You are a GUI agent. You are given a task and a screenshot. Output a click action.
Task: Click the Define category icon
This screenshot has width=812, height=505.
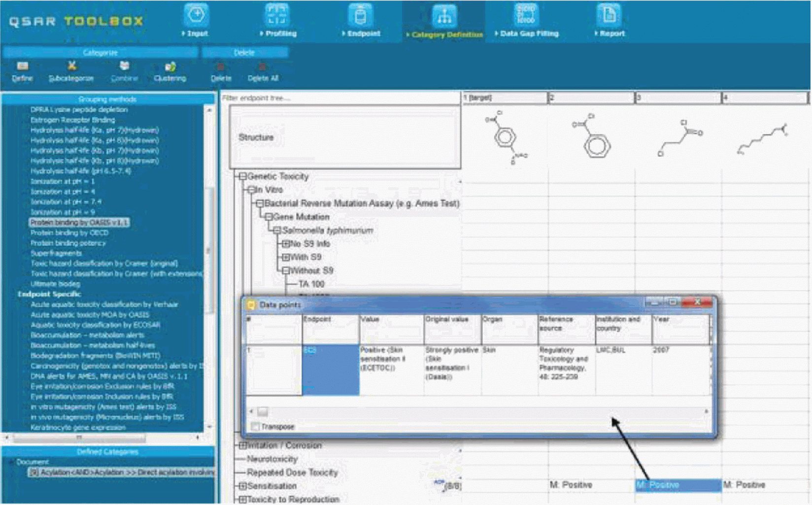tap(22, 67)
